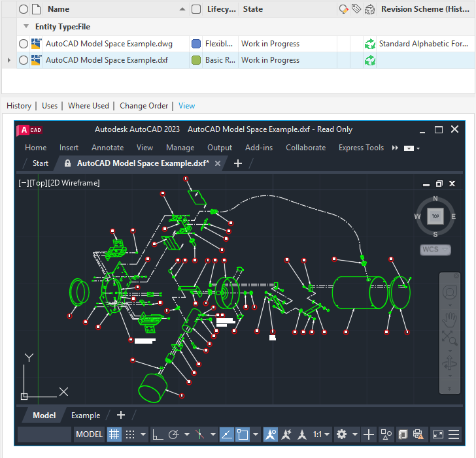Screen dimensions: 476x458
Task: Toggle isometric drafting icon
Action: (x=200, y=434)
